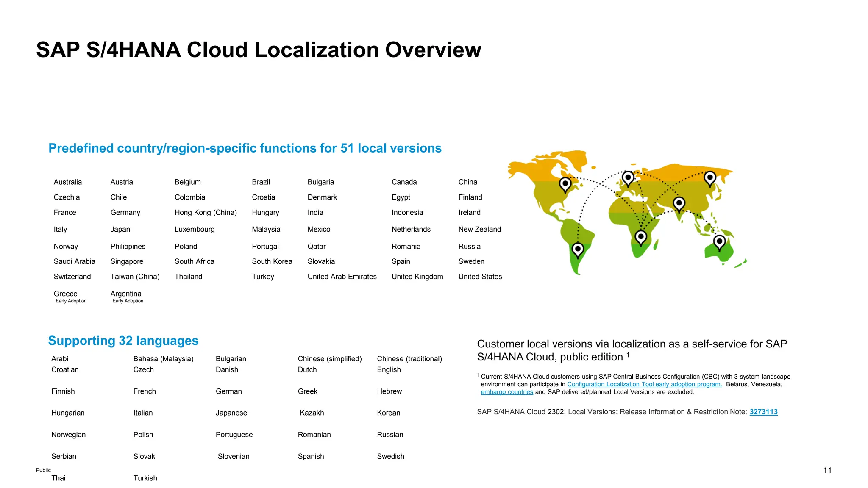Image resolution: width=868 pixels, height=488 pixels.
Task: Select the country Egypt
Action: click(401, 197)
